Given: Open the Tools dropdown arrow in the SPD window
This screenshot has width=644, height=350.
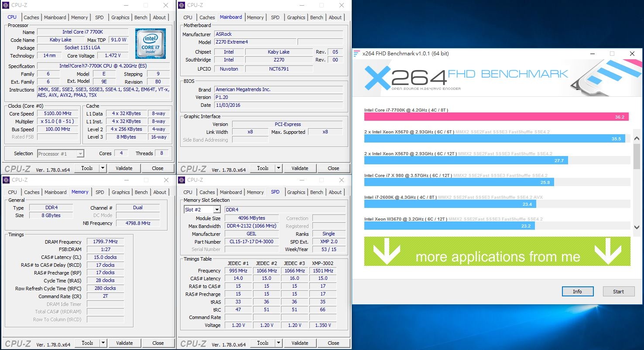Looking at the screenshot, I should coord(279,343).
